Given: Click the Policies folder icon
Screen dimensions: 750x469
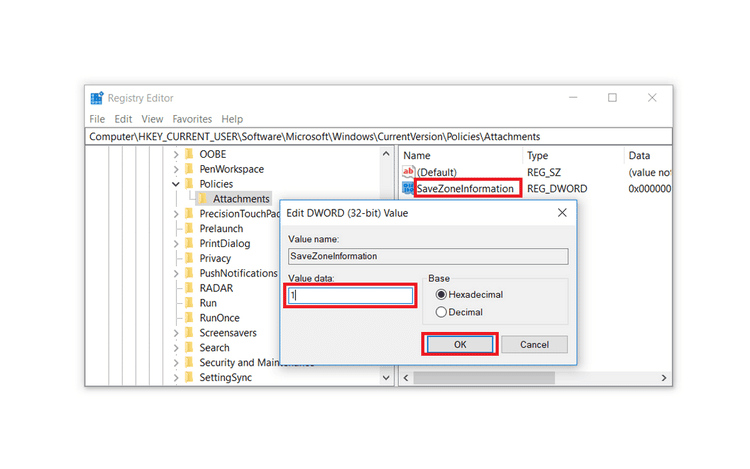Looking at the screenshot, I should [x=190, y=184].
